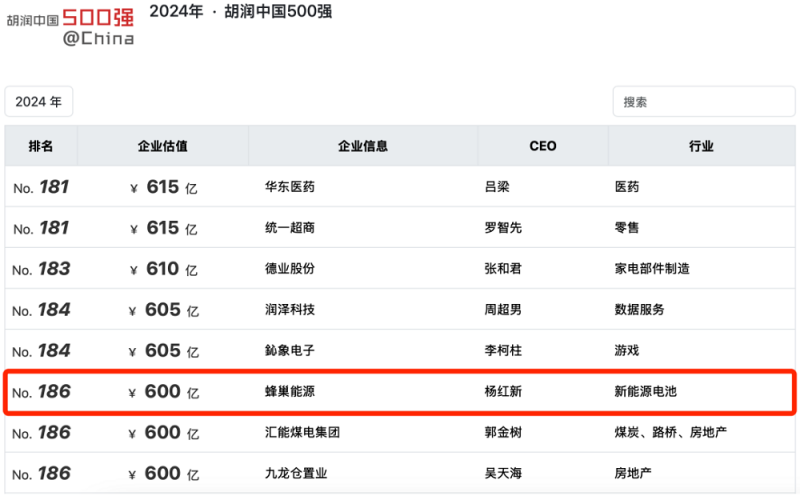The image size is (800, 496).
Task: Click CEO name 周超男
Action: pyautogui.click(x=503, y=309)
